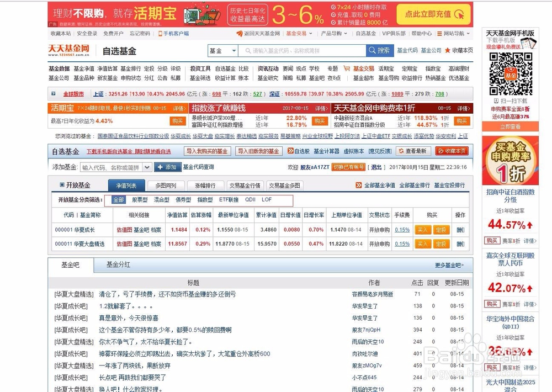Click the 搜索 magnifying glass search icon
The width and height of the screenshot is (552, 392).
(x=372, y=50)
